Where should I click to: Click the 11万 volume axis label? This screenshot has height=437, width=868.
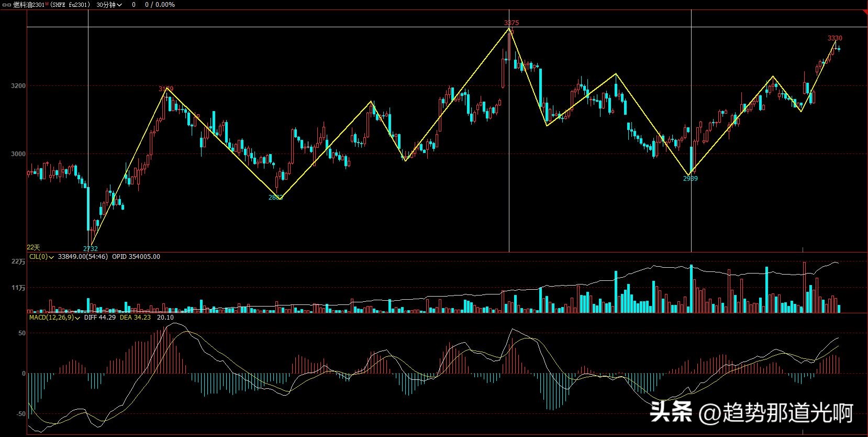tap(19, 288)
